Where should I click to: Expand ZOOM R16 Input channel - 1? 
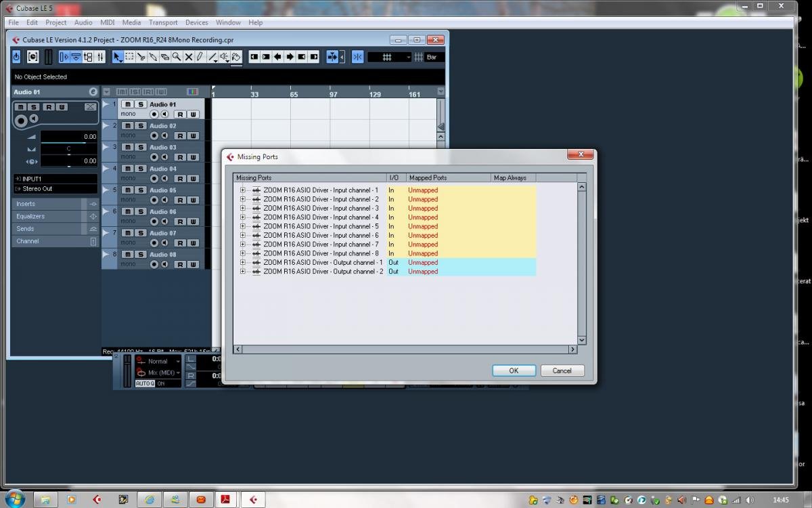point(243,190)
